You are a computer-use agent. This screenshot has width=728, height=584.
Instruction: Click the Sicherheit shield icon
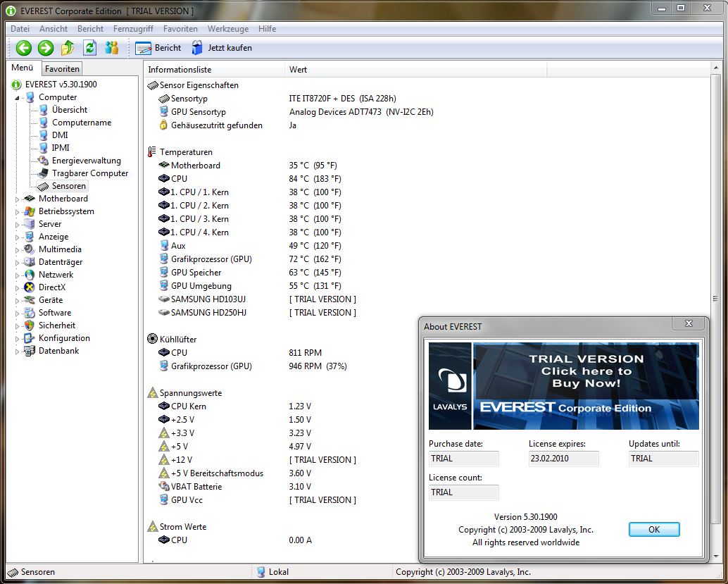pyautogui.click(x=30, y=325)
